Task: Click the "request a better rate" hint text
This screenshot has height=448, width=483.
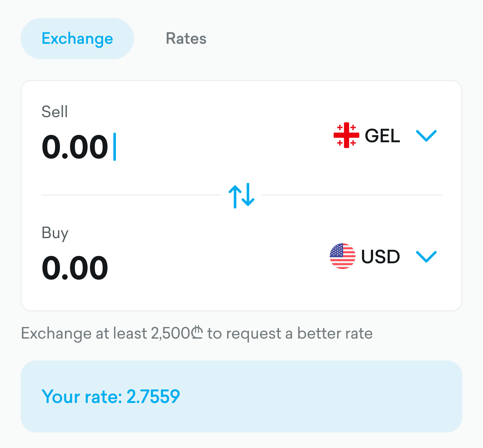Action: click(x=290, y=333)
